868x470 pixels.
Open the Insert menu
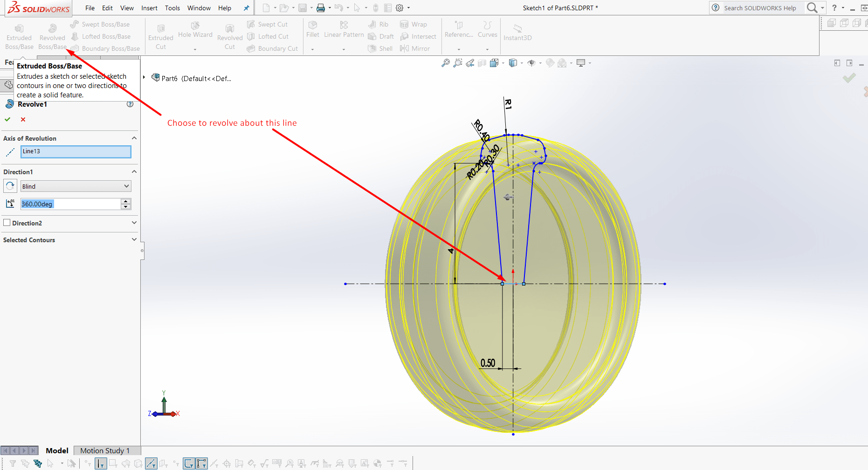(150, 8)
